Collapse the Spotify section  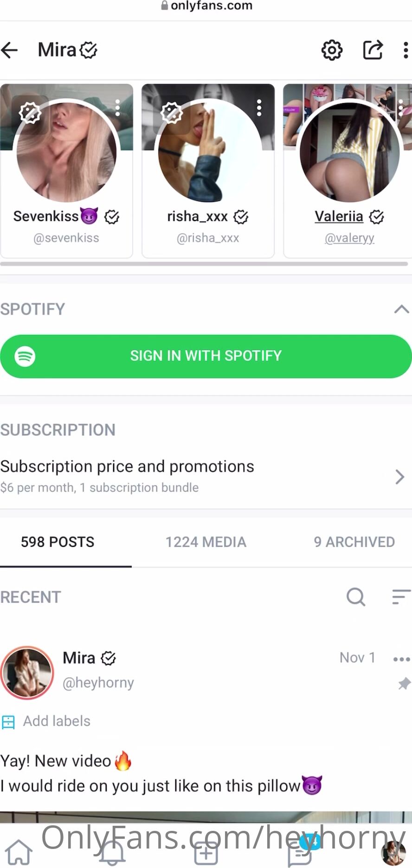(x=401, y=309)
